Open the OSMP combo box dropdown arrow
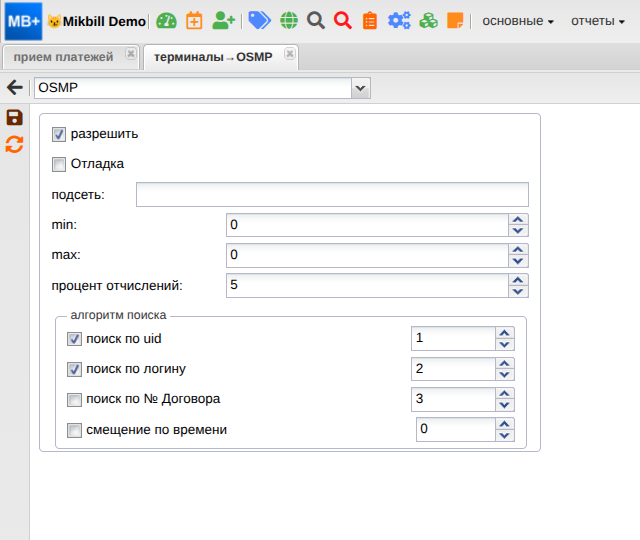640x540 pixels. coord(360,88)
